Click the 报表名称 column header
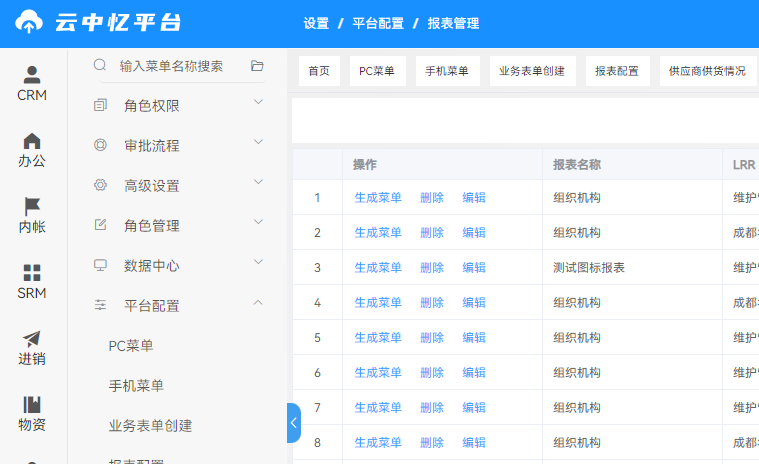759x464 pixels. tap(632, 165)
